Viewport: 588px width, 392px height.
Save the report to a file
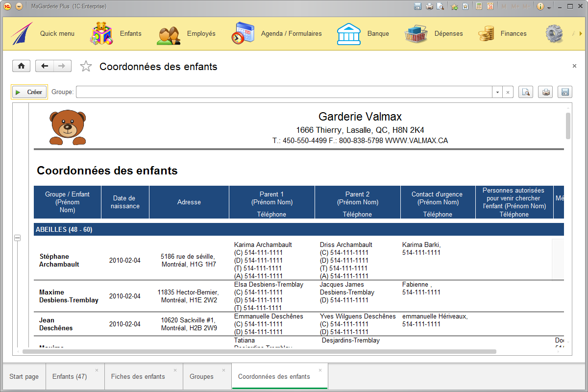tap(564, 92)
